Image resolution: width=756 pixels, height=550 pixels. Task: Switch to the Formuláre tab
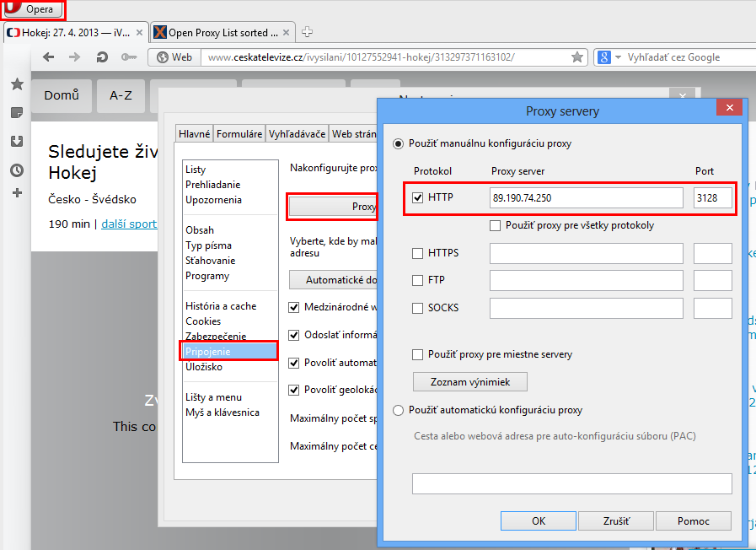point(239,133)
